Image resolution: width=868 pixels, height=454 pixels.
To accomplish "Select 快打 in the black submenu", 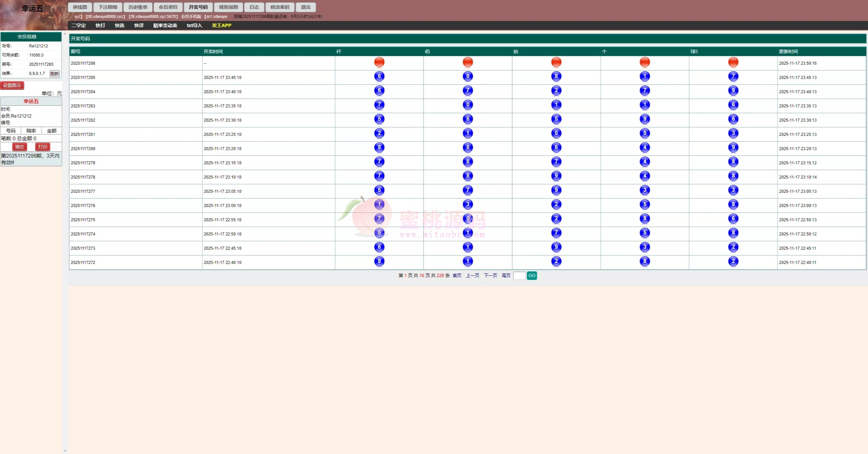I will tap(100, 25).
